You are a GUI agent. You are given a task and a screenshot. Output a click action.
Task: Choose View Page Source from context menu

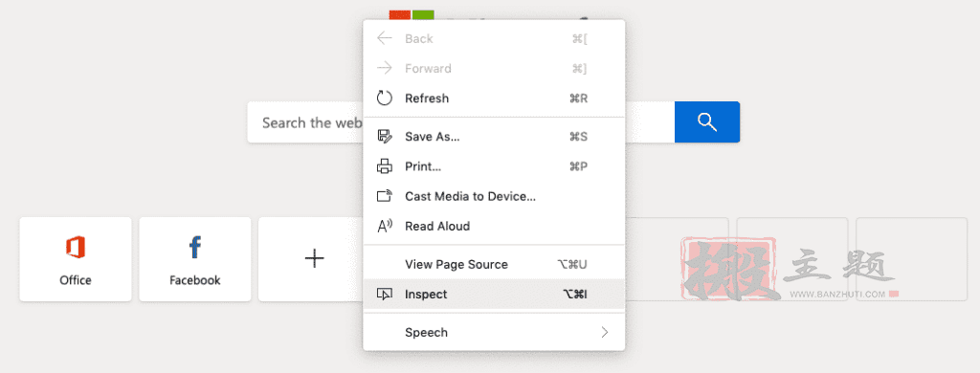[494, 264]
